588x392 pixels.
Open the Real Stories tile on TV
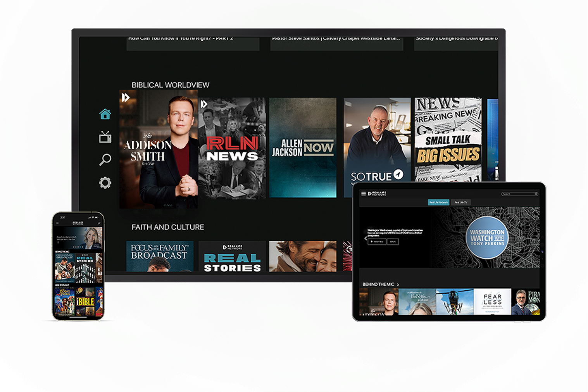point(232,256)
